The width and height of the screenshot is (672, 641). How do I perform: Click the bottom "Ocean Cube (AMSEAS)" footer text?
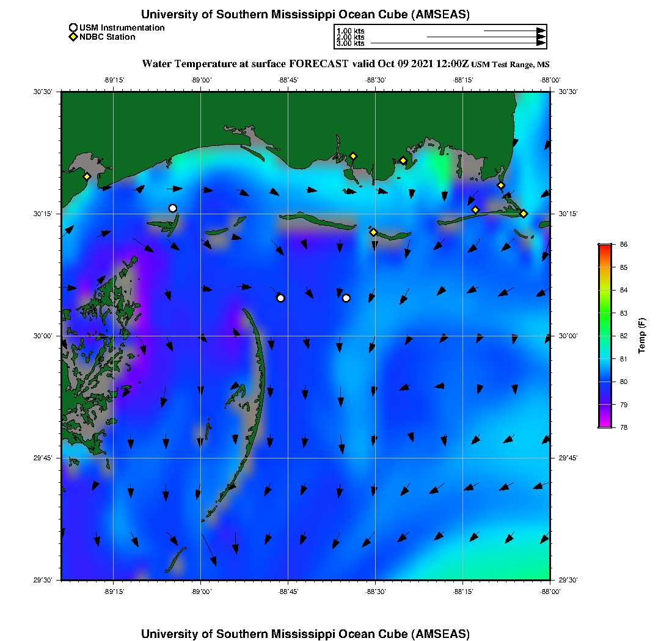[305, 634]
